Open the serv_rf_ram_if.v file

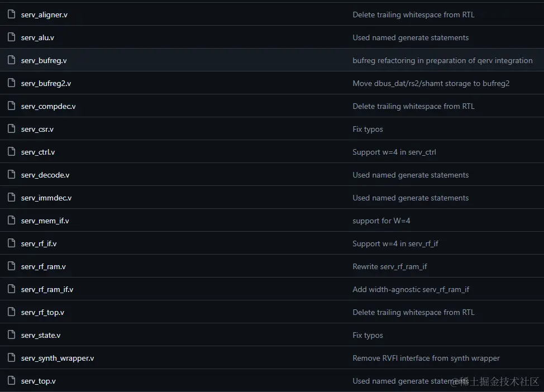(x=47, y=289)
